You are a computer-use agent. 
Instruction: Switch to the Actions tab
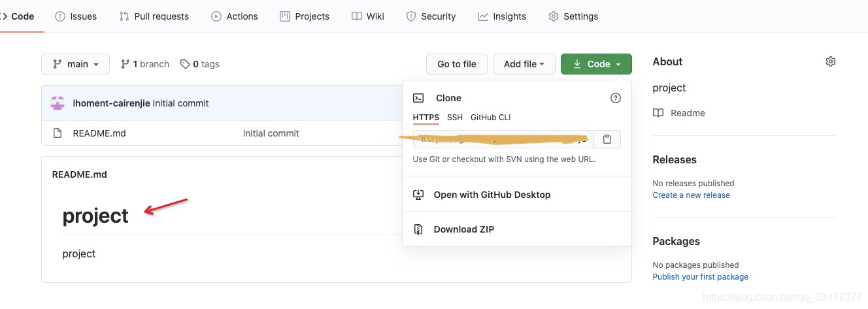click(x=235, y=16)
